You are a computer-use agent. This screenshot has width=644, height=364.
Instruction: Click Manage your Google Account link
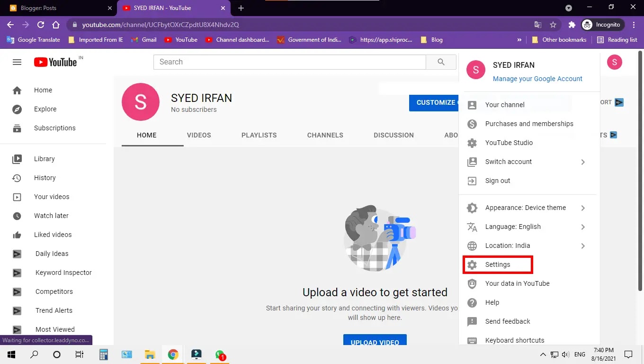[x=537, y=79]
